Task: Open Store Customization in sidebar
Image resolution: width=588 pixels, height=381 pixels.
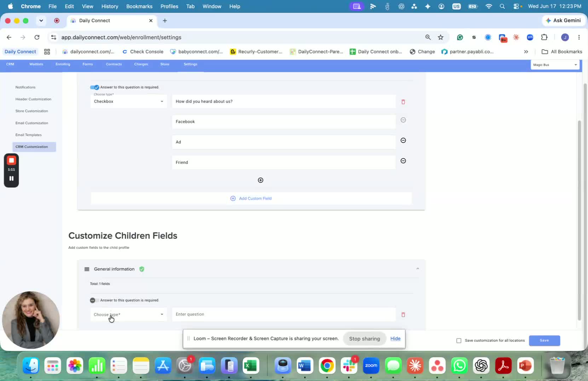Action: pyautogui.click(x=31, y=111)
